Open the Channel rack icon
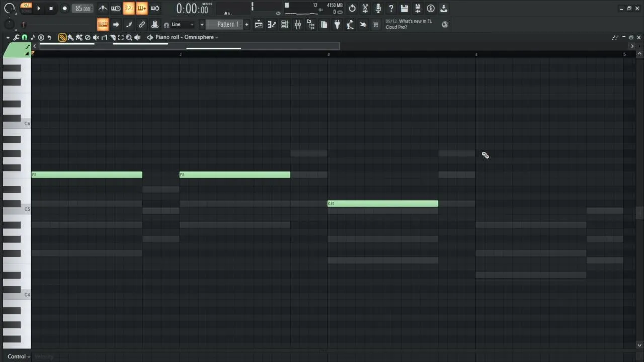644x362 pixels. [285, 24]
